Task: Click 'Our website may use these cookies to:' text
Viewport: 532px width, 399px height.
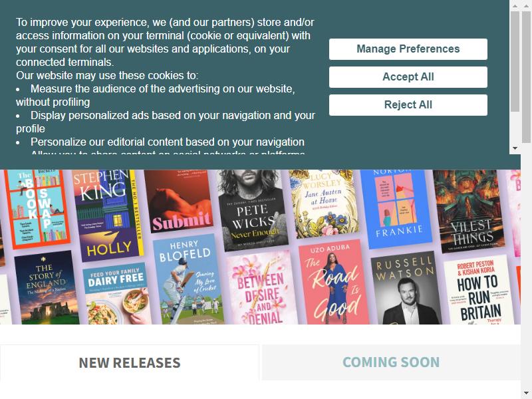Action: (x=107, y=75)
